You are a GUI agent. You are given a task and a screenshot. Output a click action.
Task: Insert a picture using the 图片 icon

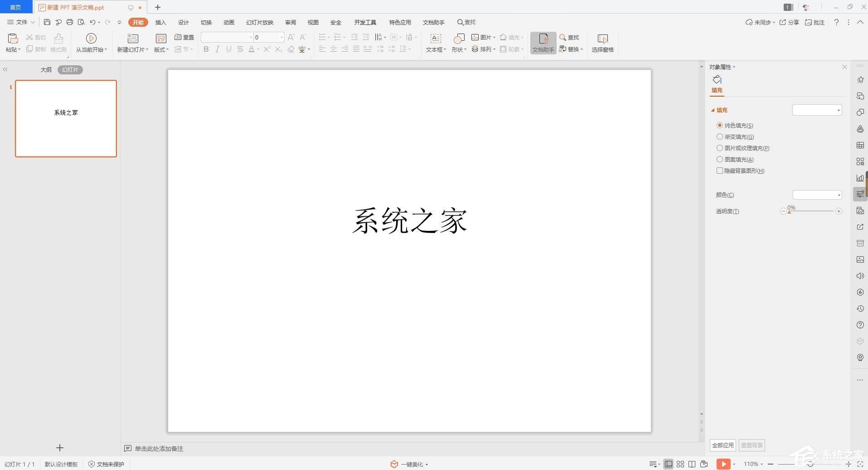click(481, 37)
